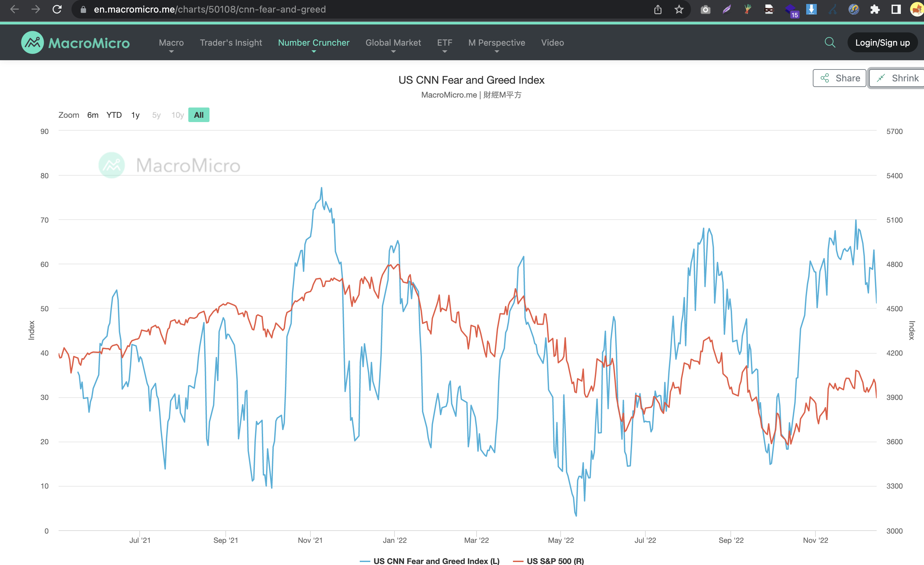This screenshot has height=565, width=924.
Task: Click the MacroMicro.me subtitle text
Action: point(471,95)
